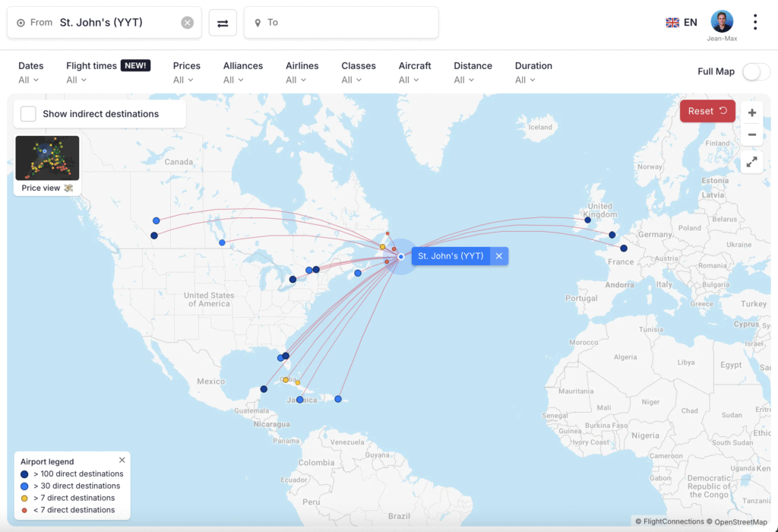Change language using EN selector

682,23
